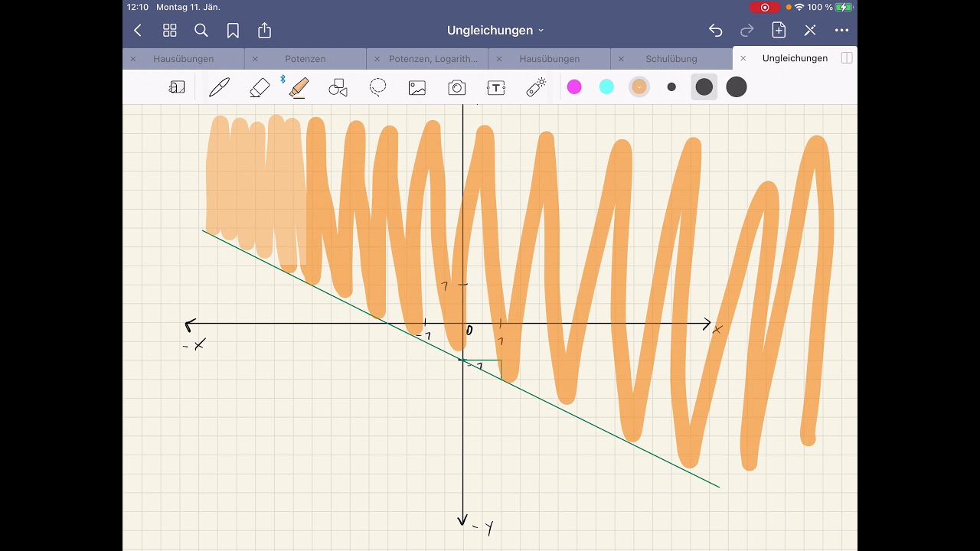This screenshot has height=551, width=980.
Task: Select the Eraser tool
Action: pos(260,87)
